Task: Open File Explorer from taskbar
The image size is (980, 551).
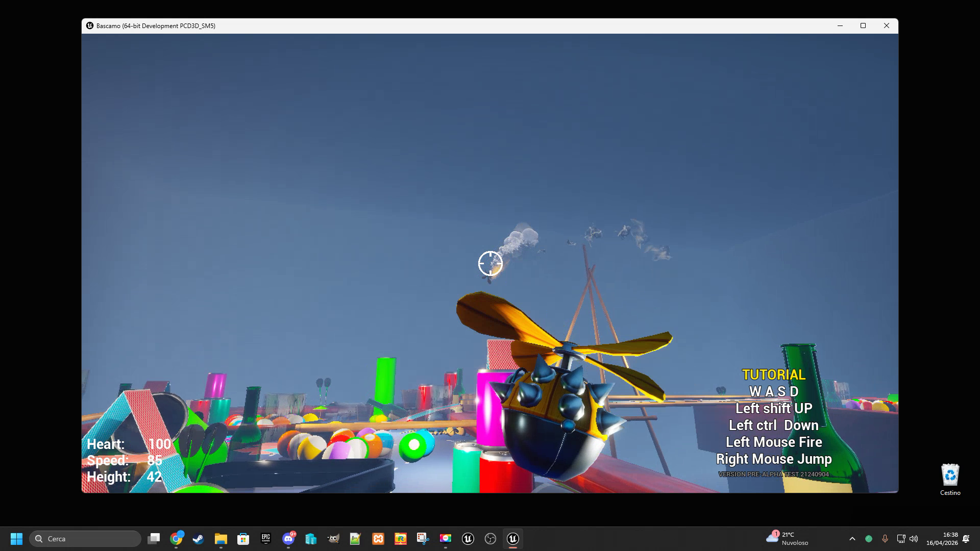Action: (x=220, y=539)
